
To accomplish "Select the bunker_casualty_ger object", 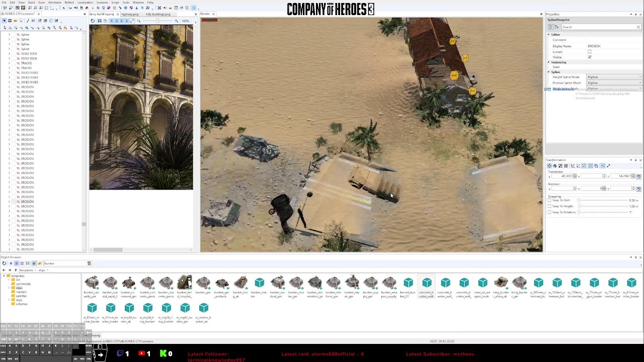I will click(91, 287).
